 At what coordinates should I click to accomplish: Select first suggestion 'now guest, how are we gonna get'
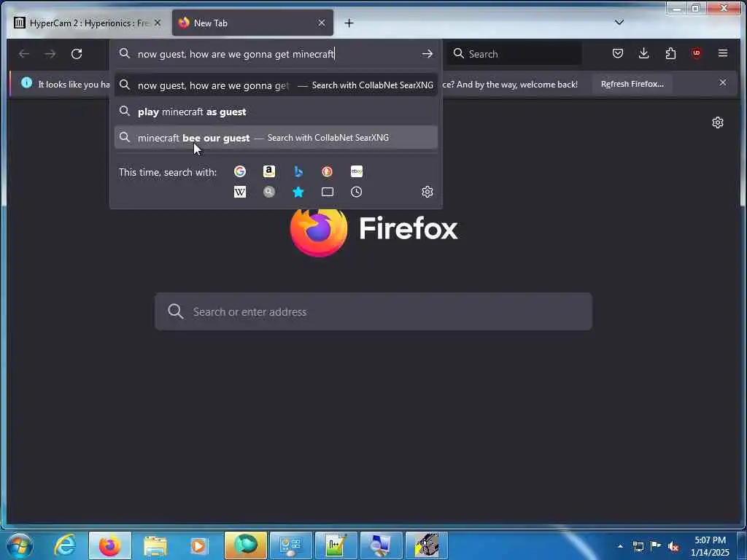click(x=276, y=85)
